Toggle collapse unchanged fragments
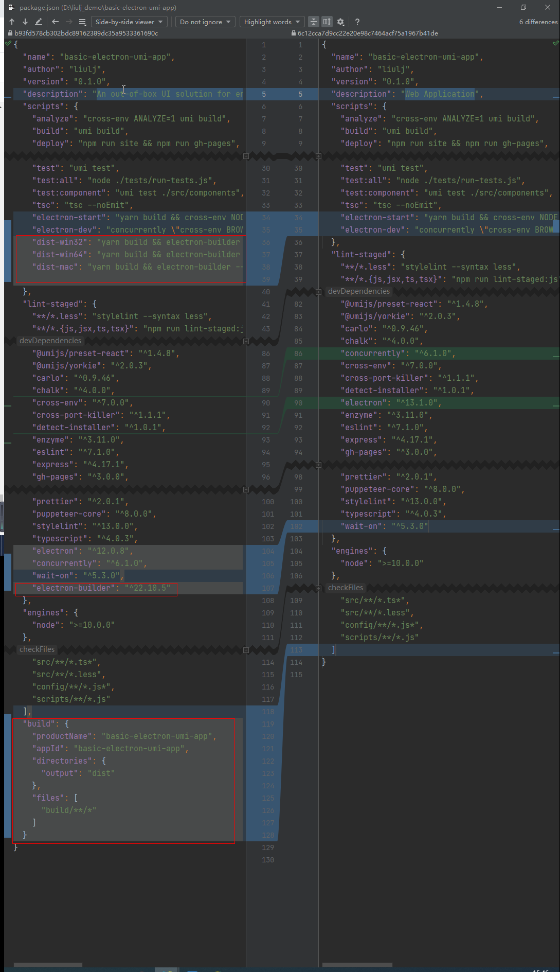This screenshot has width=560, height=972. click(314, 22)
